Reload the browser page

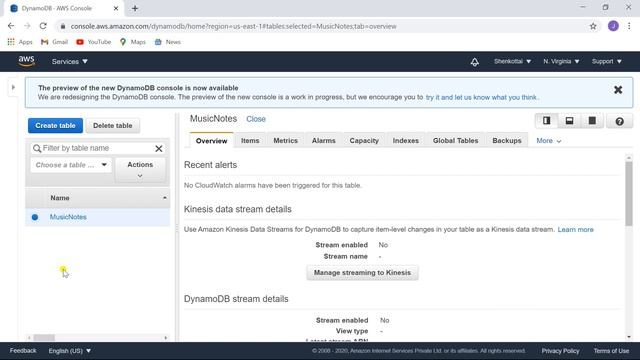[43, 26]
